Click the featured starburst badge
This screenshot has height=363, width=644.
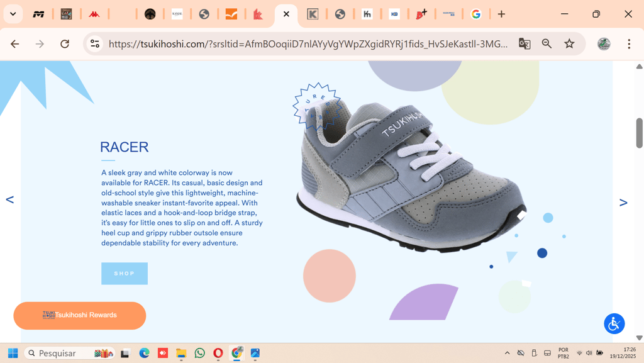(317, 106)
